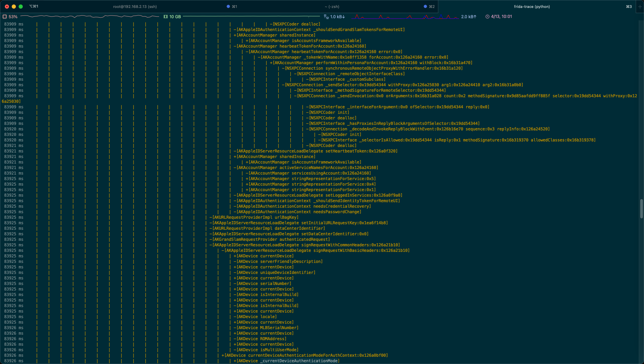Click -[AKURLRequestProviderImpl dataCenterIdentifier] line
The image size is (644, 364).
(267, 228)
